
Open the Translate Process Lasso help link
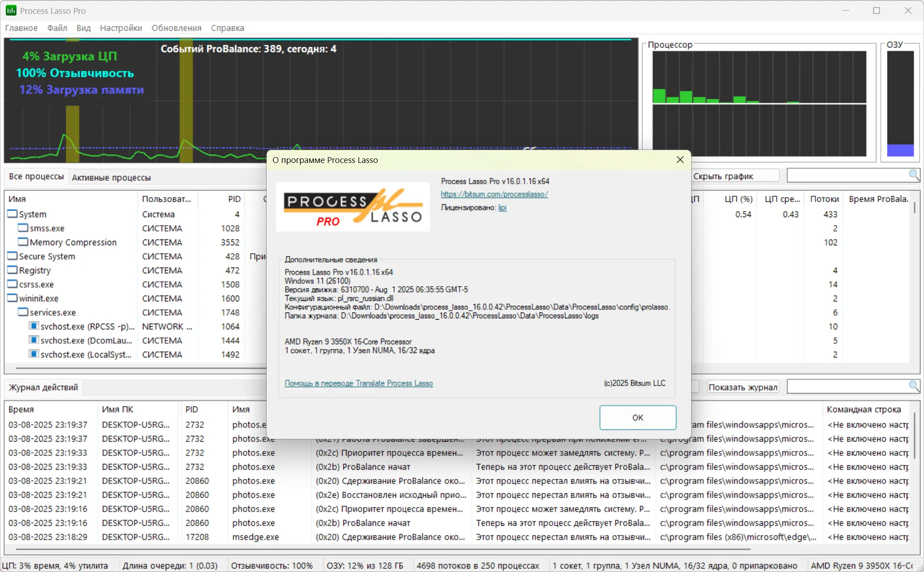[x=358, y=383]
